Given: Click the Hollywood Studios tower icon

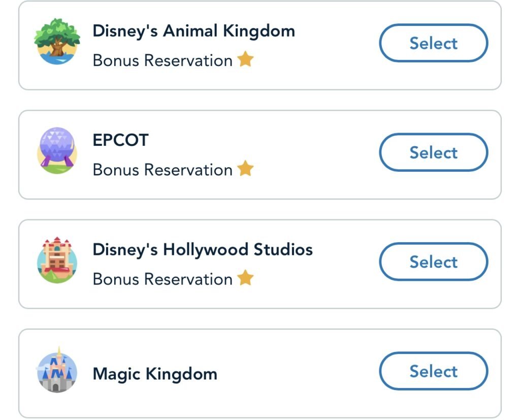Looking at the screenshot, I should click(57, 261).
